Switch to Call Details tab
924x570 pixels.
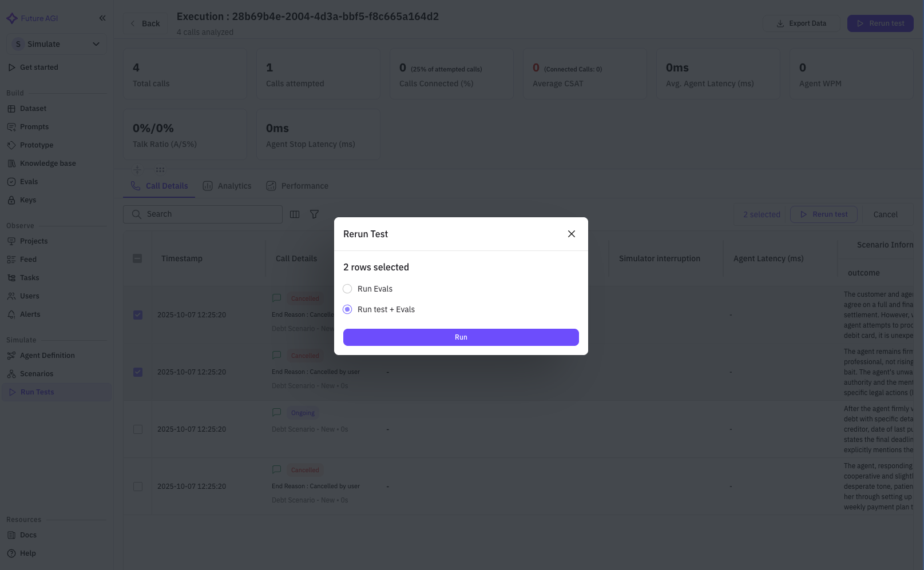coord(159,186)
